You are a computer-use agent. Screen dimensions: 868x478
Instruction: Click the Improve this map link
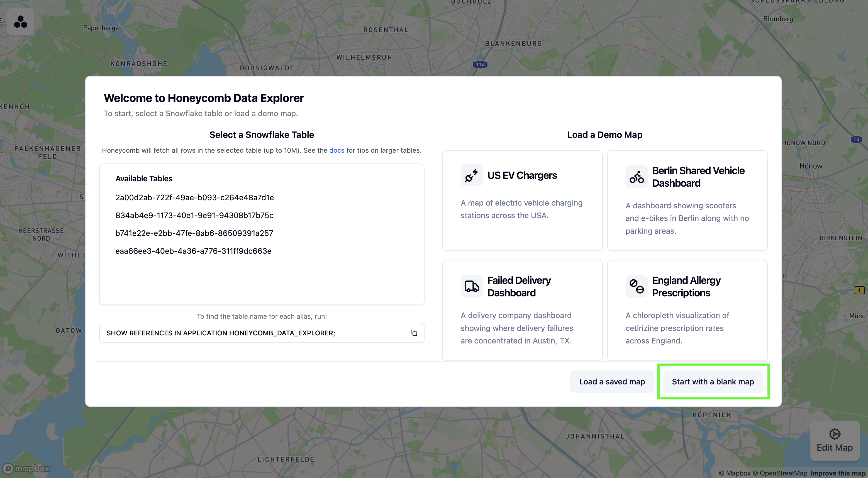pyautogui.click(x=838, y=473)
